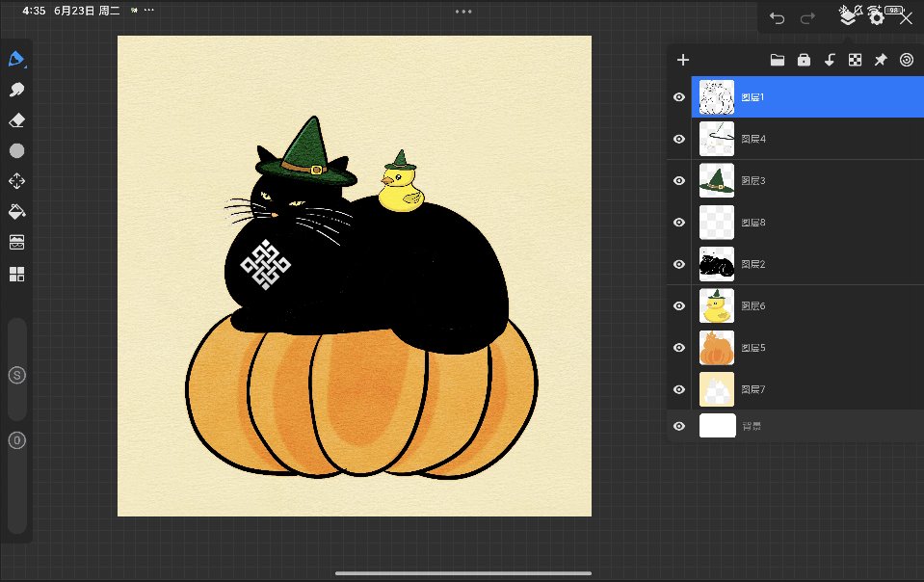Image resolution: width=924 pixels, height=582 pixels.
Task: Select the 图层7 paper texture thumbnail
Action: [x=717, y=389]
